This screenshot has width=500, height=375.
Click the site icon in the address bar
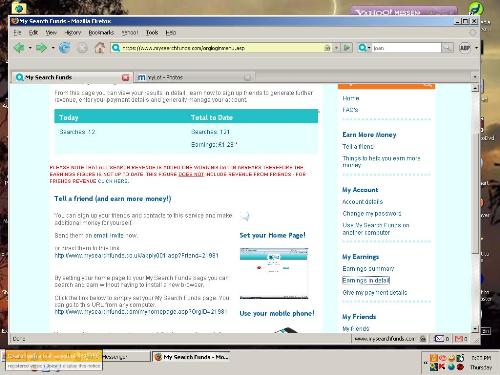(x=116, y=48)
